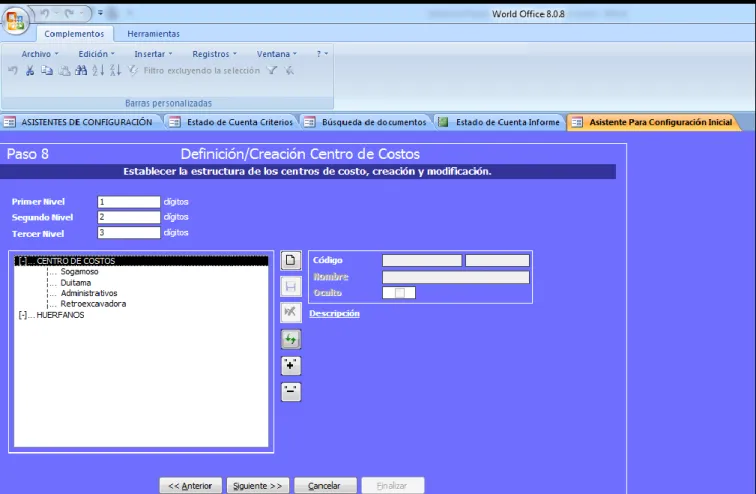Click the binoculars find icon
Screen dimensions: 756x494
tap(81, 70)
